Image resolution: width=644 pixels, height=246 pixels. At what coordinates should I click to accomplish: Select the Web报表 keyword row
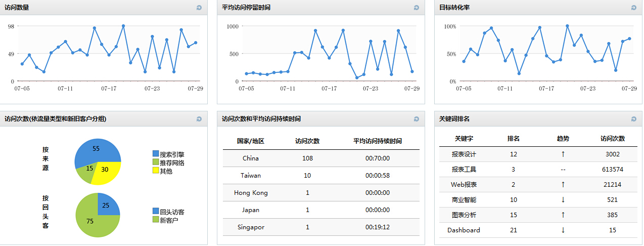click(x=464, y=185)
